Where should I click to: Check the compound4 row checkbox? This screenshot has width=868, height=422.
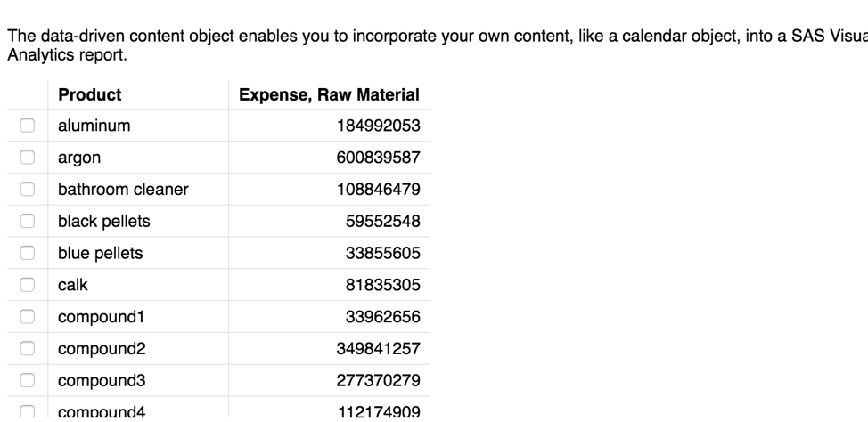click(x=27, y=412)
